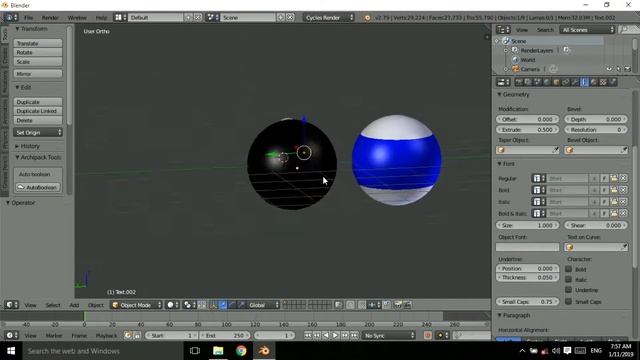The width and height of the screenshot is (640, 360).
Task: Open the Help menu
Action: 101,18
